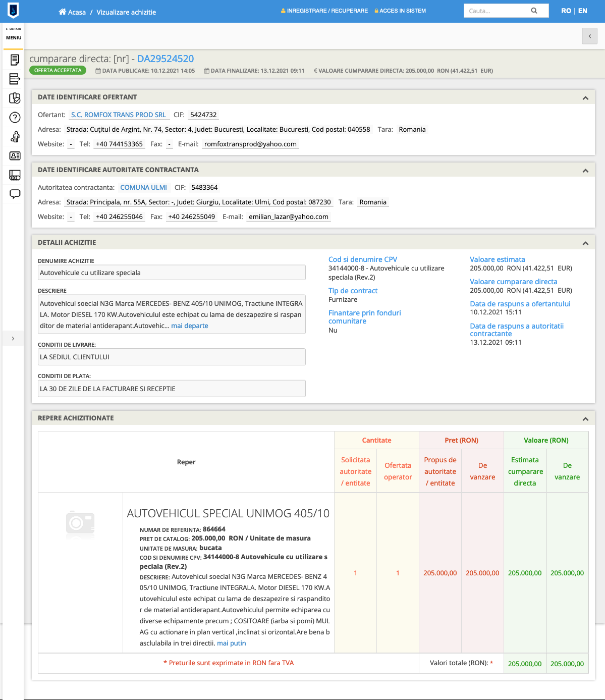Switch language to EN
The width and height of the screenshot is (605, 700).
coord(583,11)
